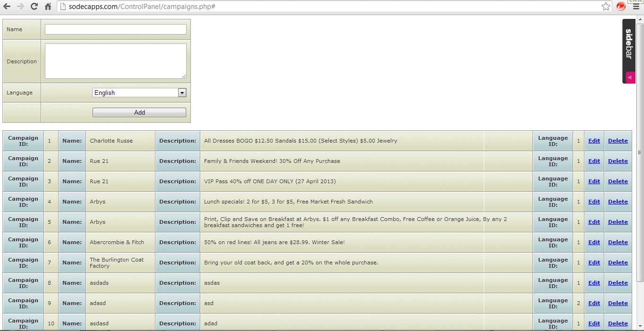Click the pink sidebar widget icon
The width and height of the screenshot is (644, 331).
coord(630,77)
